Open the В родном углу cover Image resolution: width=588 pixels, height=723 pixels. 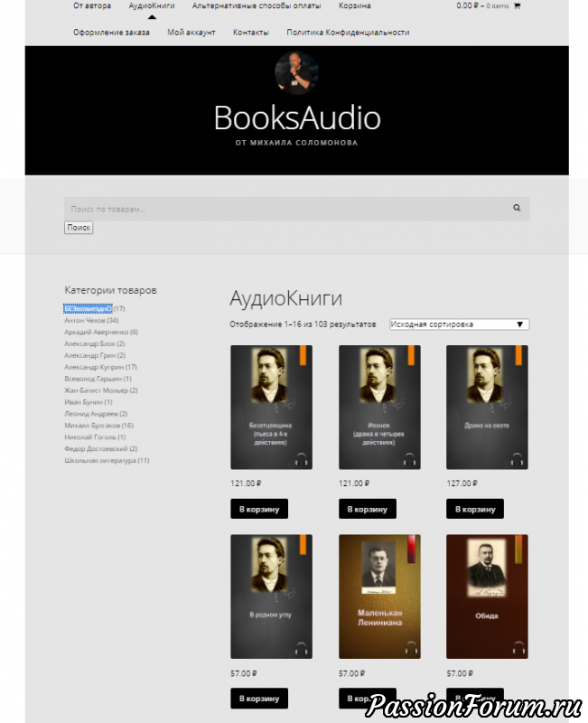pos(271,596)
